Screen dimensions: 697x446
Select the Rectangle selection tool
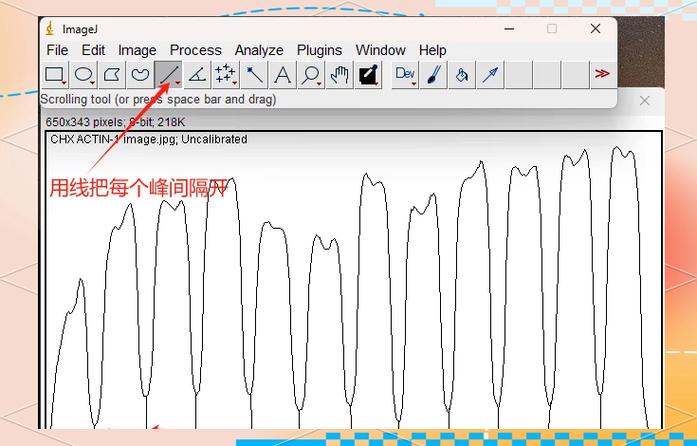coord(56,75)
